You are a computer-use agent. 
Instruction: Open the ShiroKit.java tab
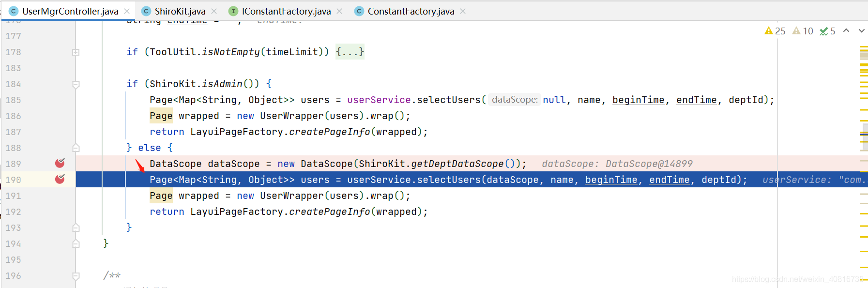tap(180, 11)
